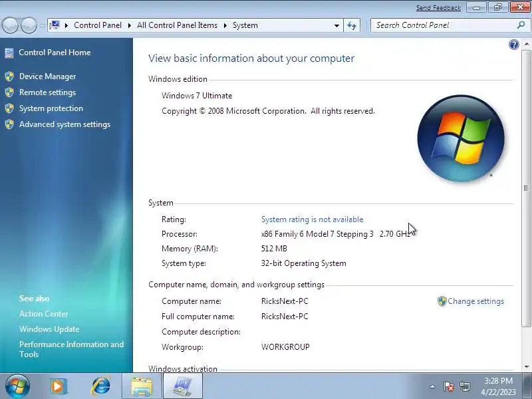This screenshot has width=532, height=399.
Task: Select System breadcrumb in address bar
Action: 245,25
